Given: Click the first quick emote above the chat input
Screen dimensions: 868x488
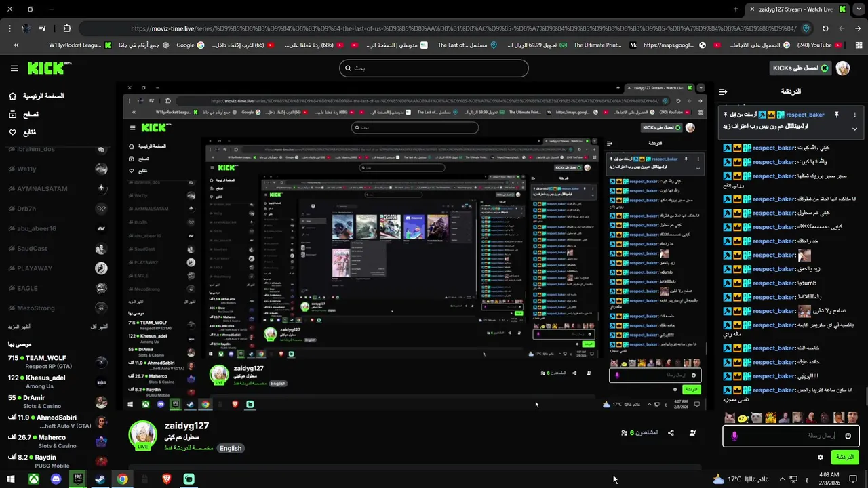Looking at the screenshot, I should pos(730,418).
